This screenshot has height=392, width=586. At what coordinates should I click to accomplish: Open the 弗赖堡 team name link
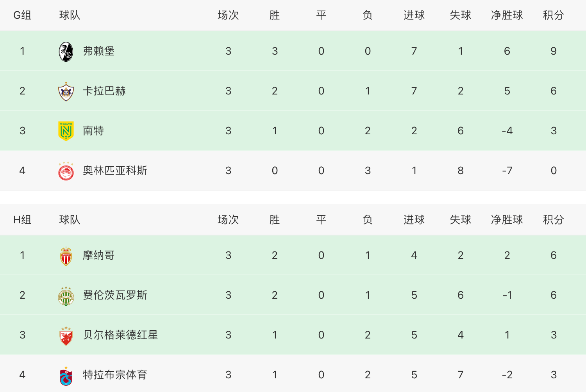(x=99, y=51)
